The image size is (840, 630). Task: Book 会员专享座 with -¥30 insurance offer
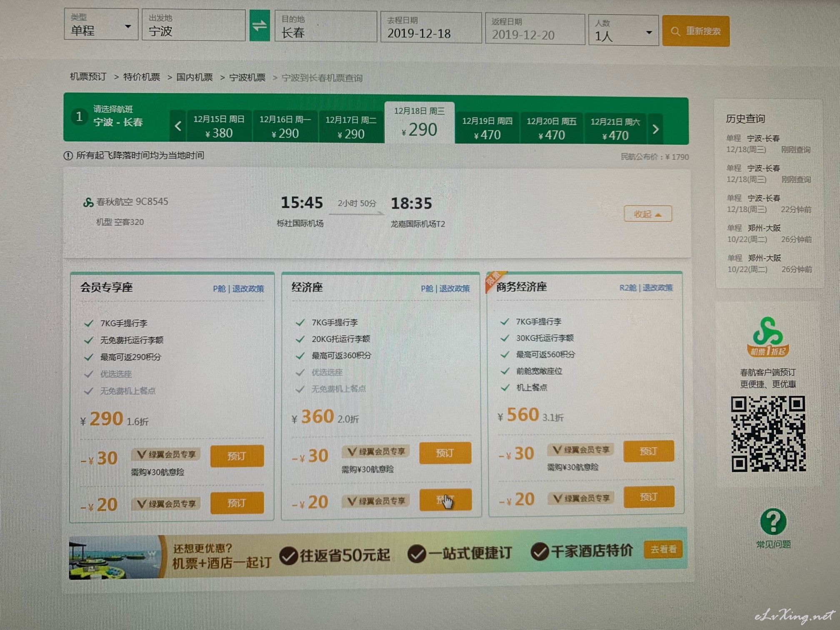pos(237,456)
